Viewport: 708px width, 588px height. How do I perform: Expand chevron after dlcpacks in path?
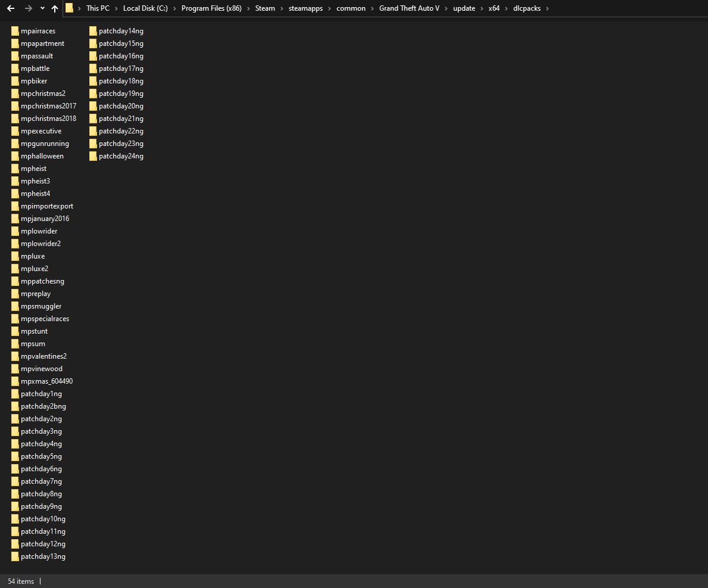tap(547, 8)
